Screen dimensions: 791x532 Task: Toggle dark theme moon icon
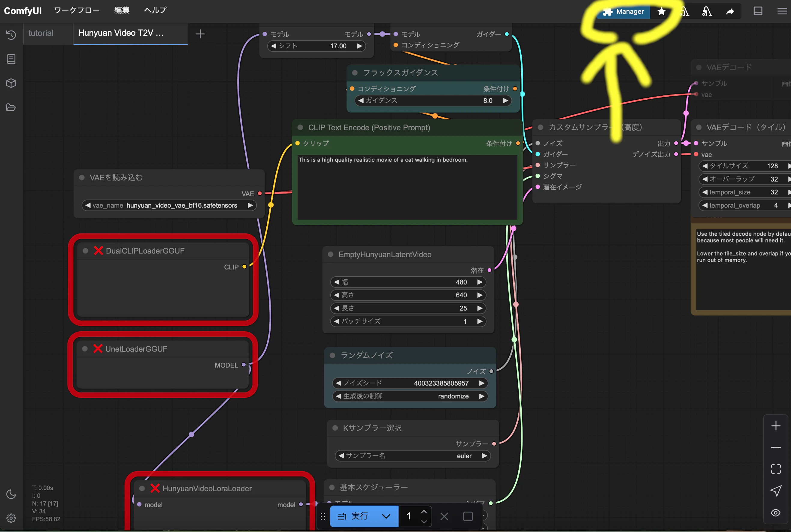(x=11, y=494)
